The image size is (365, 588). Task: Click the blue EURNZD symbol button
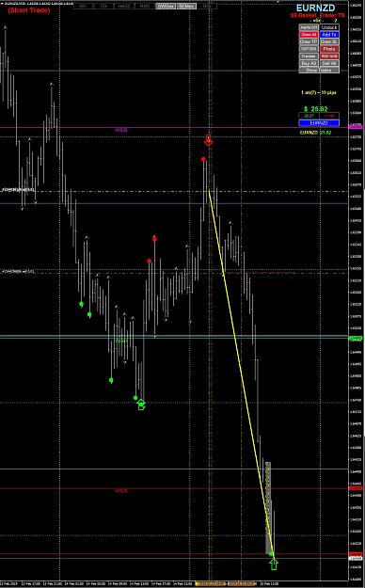pos(319,123)
